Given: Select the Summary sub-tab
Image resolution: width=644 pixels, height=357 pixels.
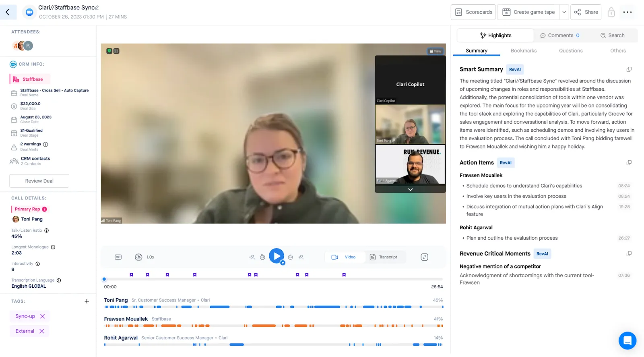Looking at the screenshot, I should pyautogui.click(x=477, y=51).
